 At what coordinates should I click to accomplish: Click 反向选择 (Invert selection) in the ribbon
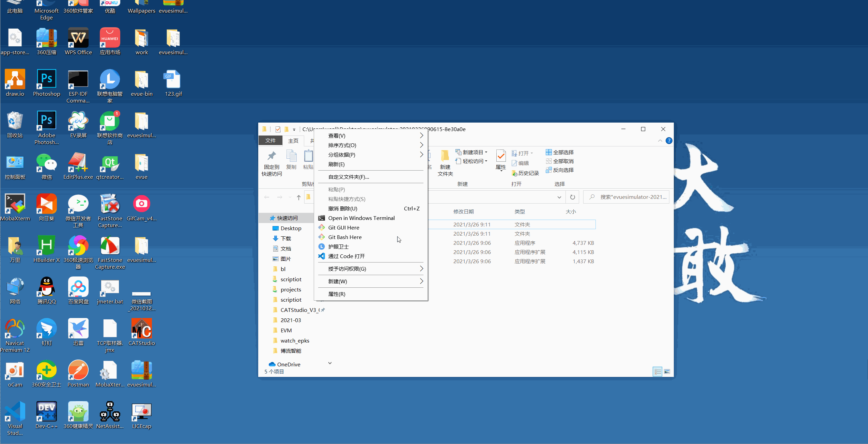(x=560, y=170)
